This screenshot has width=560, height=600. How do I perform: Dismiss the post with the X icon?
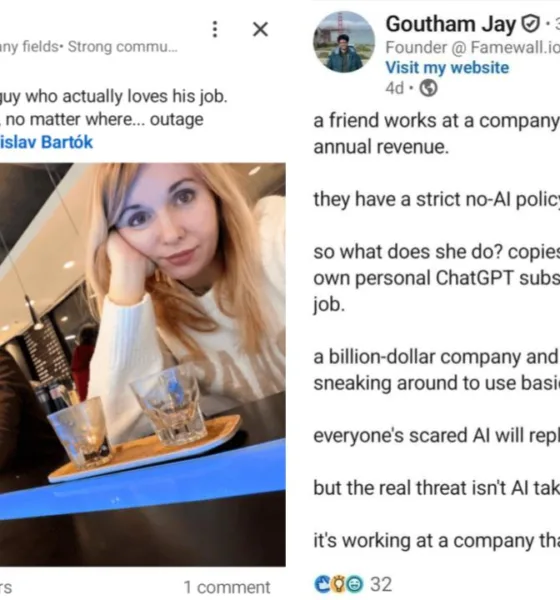tap(260, 29)
